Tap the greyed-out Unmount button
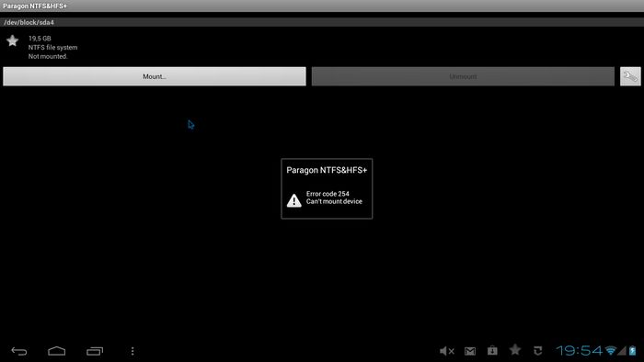This screenshot has width=644, height=362. 463,76
